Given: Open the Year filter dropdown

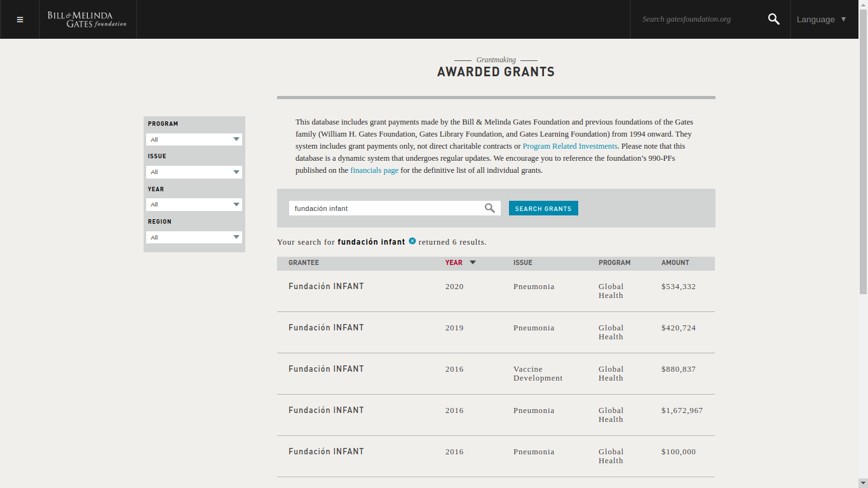Looking at the screenshot, I should (x=194, y=205).
